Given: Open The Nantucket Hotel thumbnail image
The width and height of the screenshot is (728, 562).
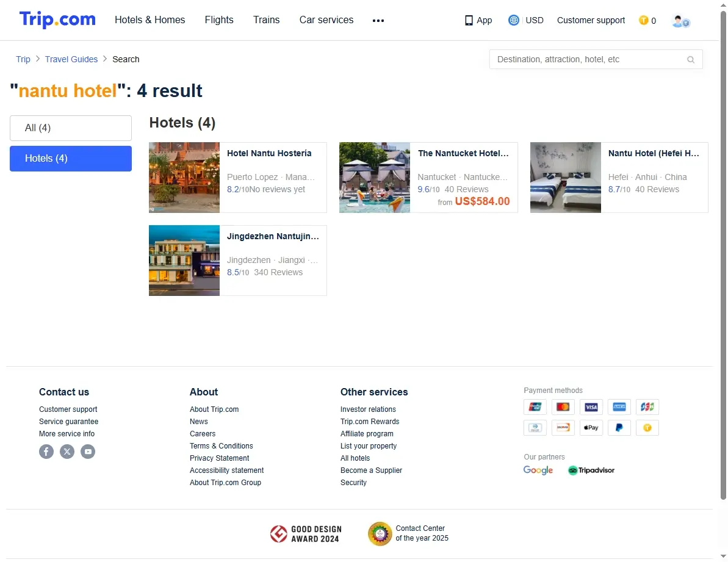Looking at the screenshot, I should pos(375,178).
